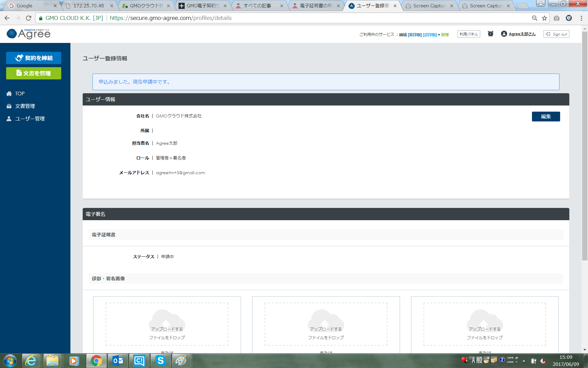This screenshot has height=368, width=588.
Task: Click the first upload drop zone
Action: click(x=167, y=324)
